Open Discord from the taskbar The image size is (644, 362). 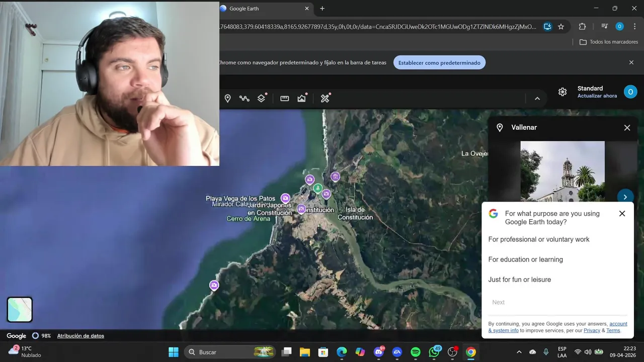pos(379,352)
